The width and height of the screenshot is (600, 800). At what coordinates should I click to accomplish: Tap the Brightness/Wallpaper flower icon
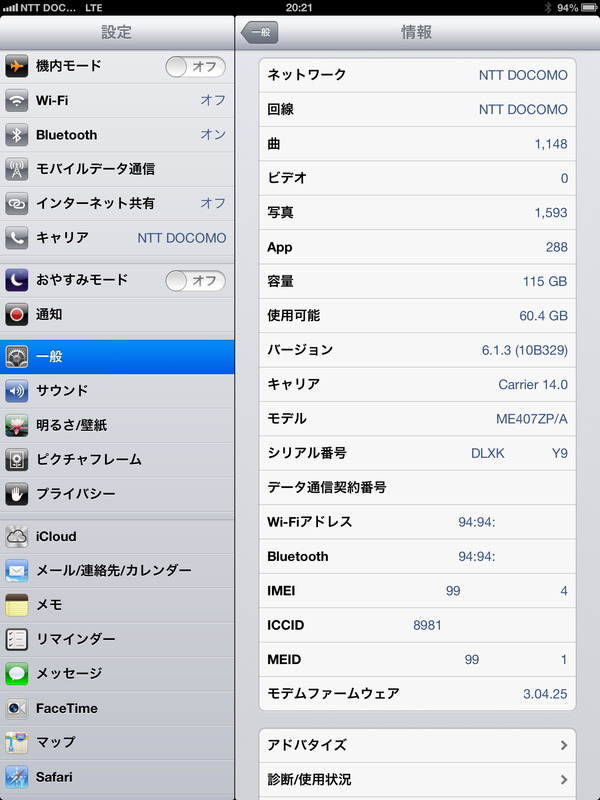point(16,425)
